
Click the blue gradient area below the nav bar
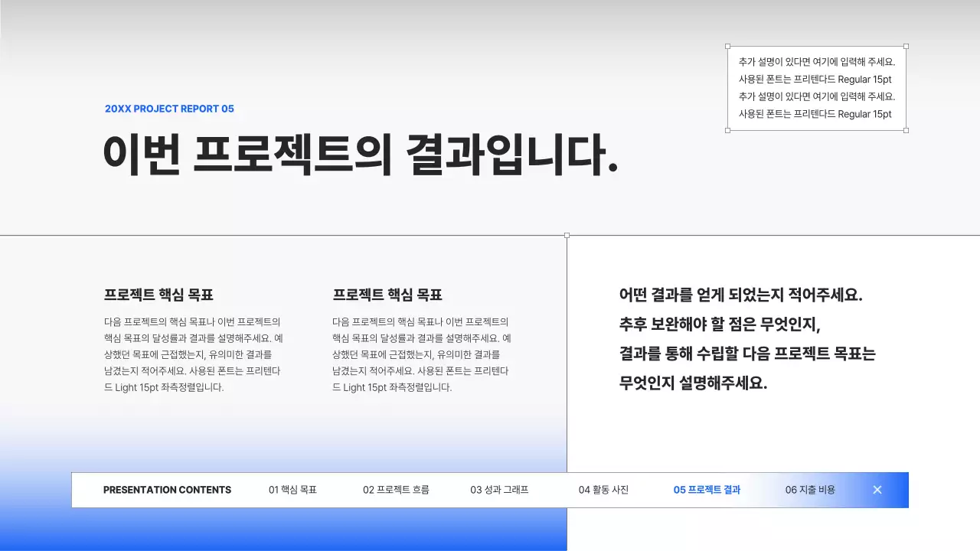point(306,528)
